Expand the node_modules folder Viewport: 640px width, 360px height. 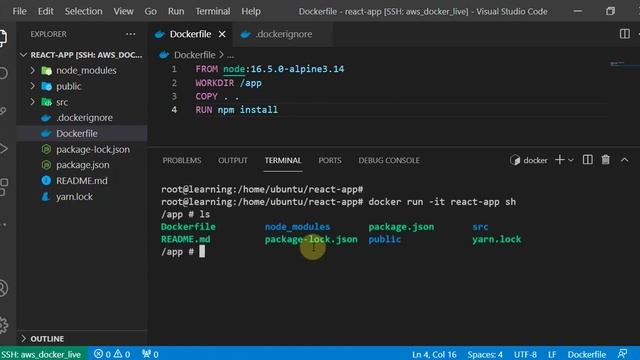pos(33,70)
